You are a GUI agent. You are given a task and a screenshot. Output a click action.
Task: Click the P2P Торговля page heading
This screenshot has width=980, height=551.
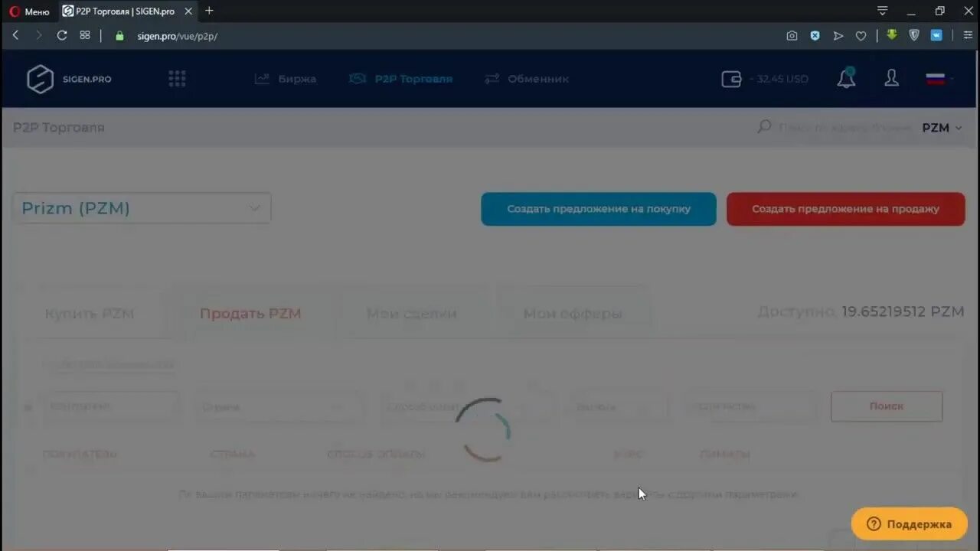click(x=59, y=128)
